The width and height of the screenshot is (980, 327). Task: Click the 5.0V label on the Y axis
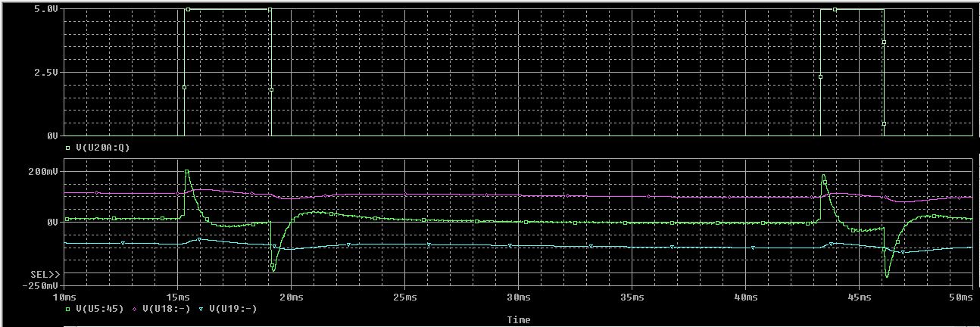47,8
